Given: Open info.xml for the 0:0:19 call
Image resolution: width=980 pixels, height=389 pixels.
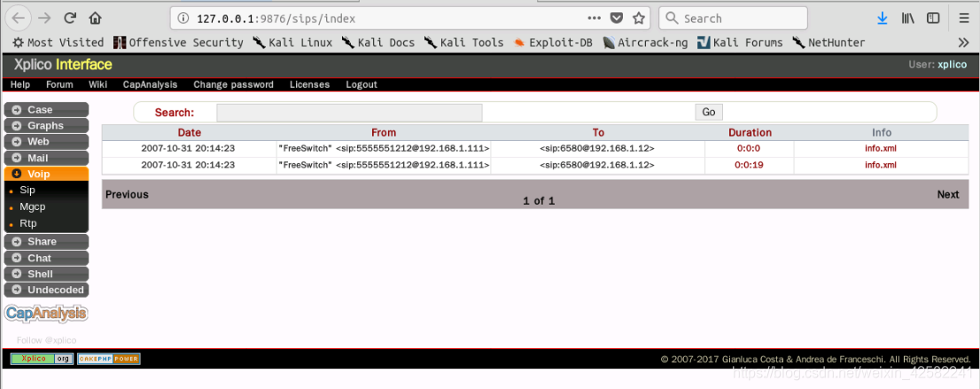Looking at the screenshot, I should pos(881,165).
